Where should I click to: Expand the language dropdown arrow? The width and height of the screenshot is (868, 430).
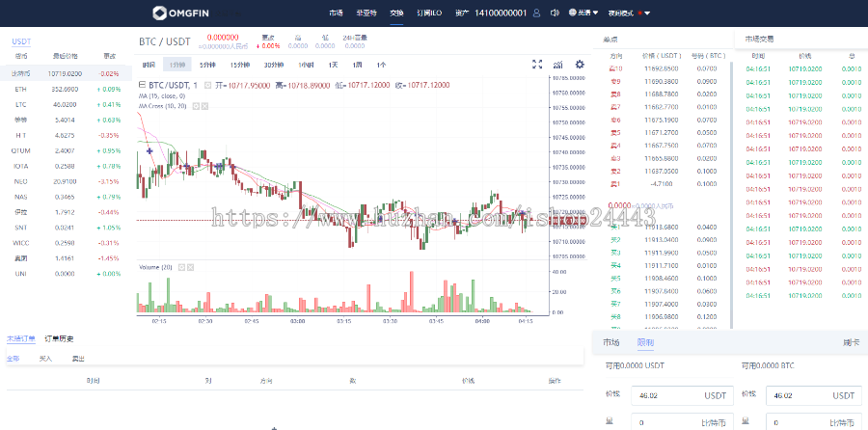coord(596,13)
